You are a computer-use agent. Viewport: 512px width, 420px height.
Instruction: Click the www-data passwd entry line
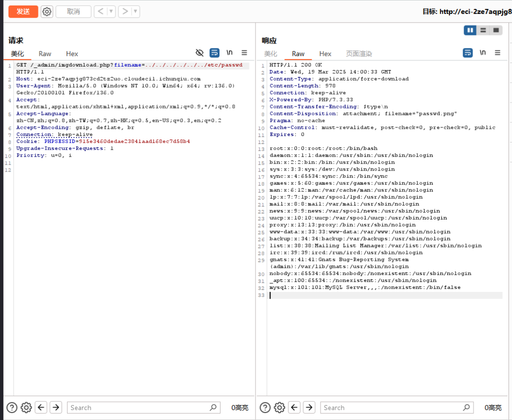[x=360, y=232]
